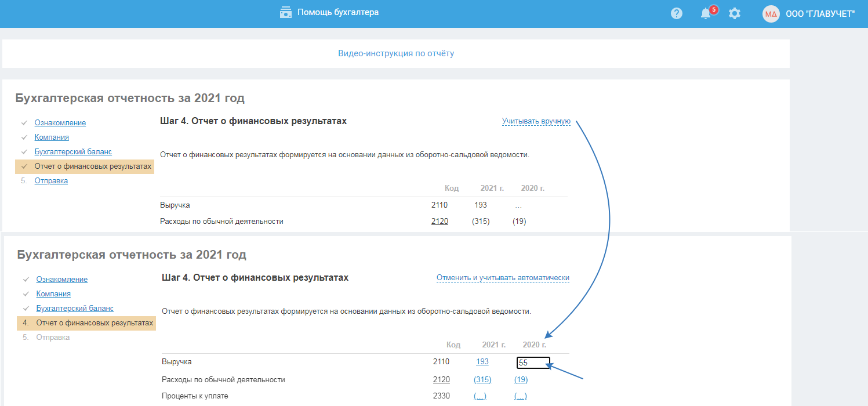
Task: Open Бухгалтерский баланс step in lower list
Action: (75, 309)
